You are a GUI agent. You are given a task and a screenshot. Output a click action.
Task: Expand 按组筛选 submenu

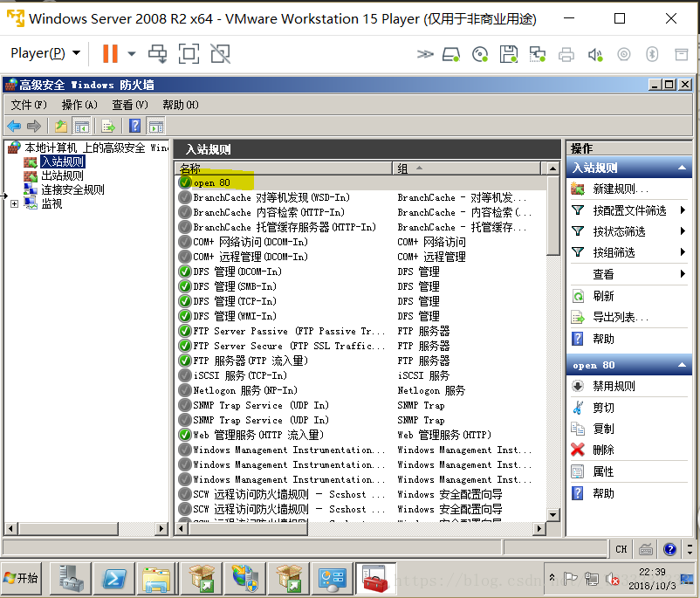[x=629, y=252]
